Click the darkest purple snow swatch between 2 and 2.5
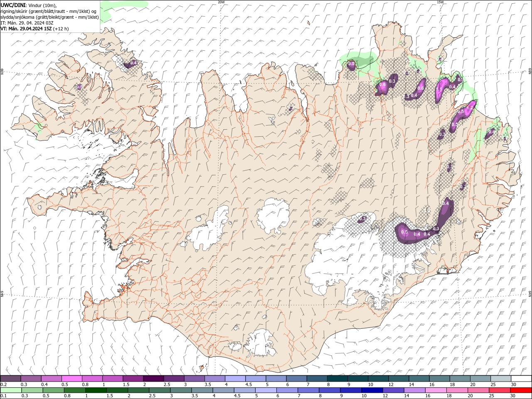This screenshot has width=532, height=399. pyautogui.click(x=153, y=379)
